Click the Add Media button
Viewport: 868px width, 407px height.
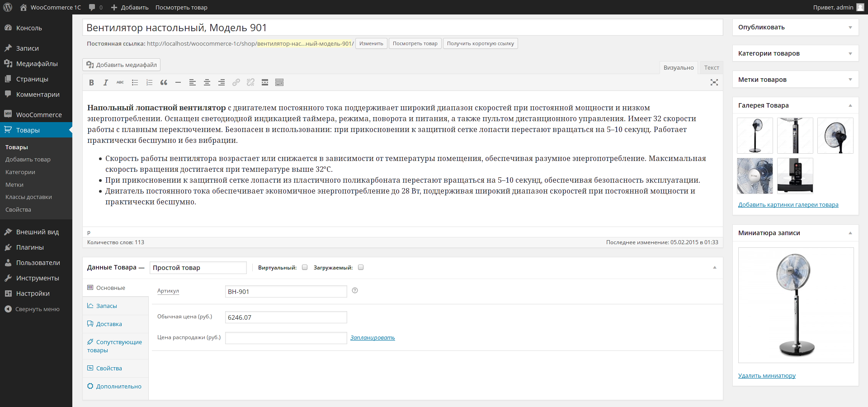122,65
